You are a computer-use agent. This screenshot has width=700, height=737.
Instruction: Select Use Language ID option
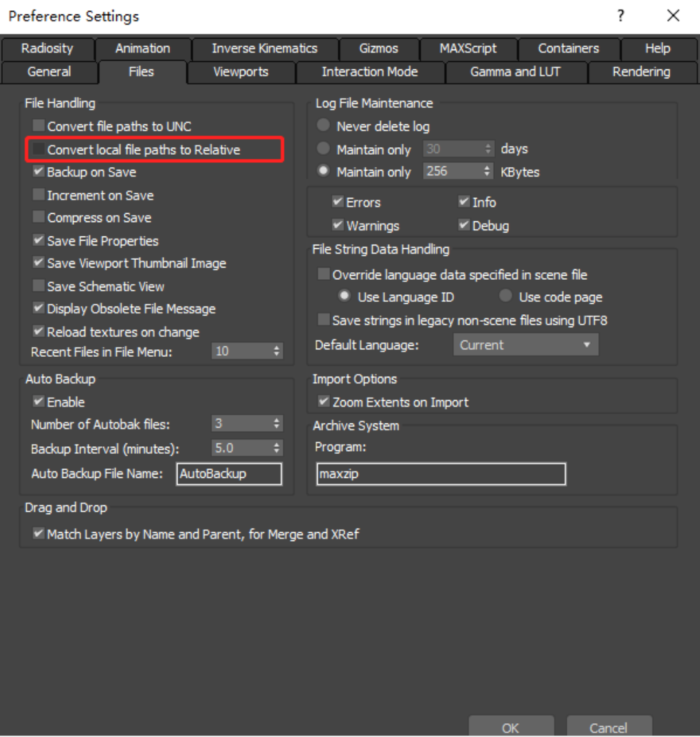click(344, 296)
